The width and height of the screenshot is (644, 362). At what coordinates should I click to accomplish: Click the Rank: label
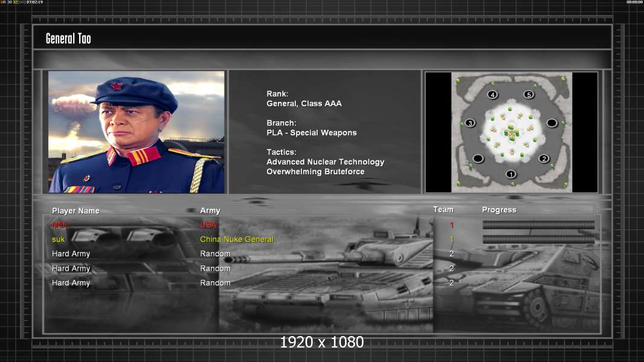pos(277,94)
